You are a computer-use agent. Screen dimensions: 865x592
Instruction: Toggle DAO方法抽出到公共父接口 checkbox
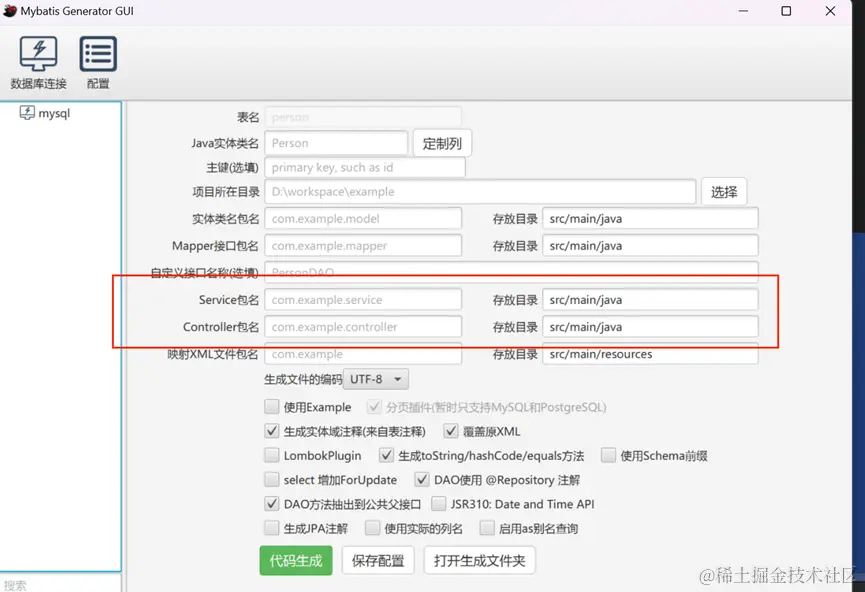[271, 504]
